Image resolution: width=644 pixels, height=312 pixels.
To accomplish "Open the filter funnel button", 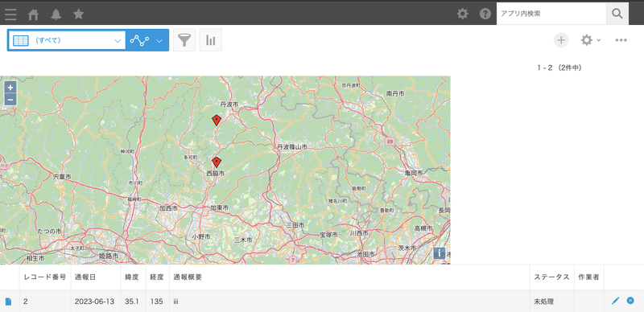I will pyautogui.click(x=184, y=40).
